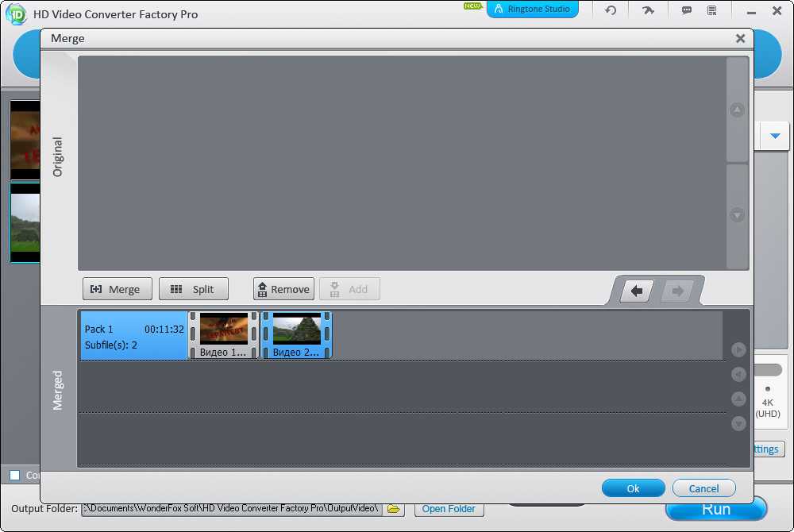This screenshot has height=532, width=794.
Task: Select landscape video thumbnail in main window list
Action: (x=25, y=222)
